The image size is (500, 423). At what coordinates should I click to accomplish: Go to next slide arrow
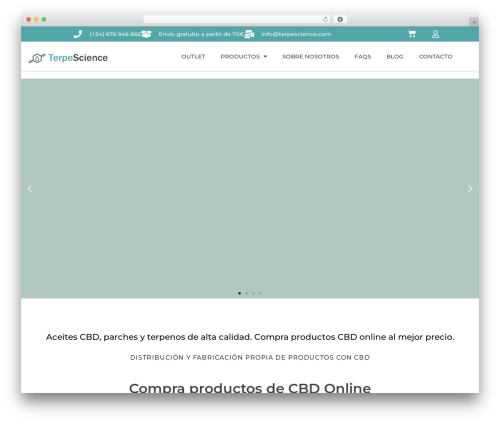[470, 189]
